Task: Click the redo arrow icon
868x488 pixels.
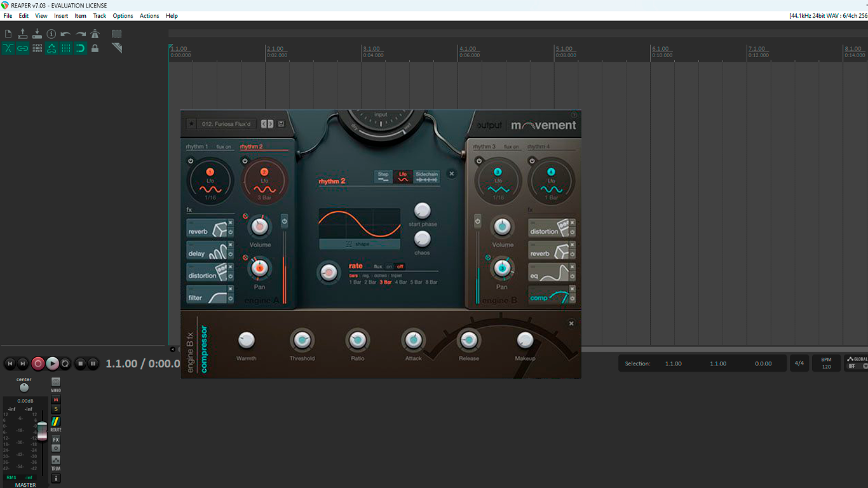Action: click(x=81, y=34)
